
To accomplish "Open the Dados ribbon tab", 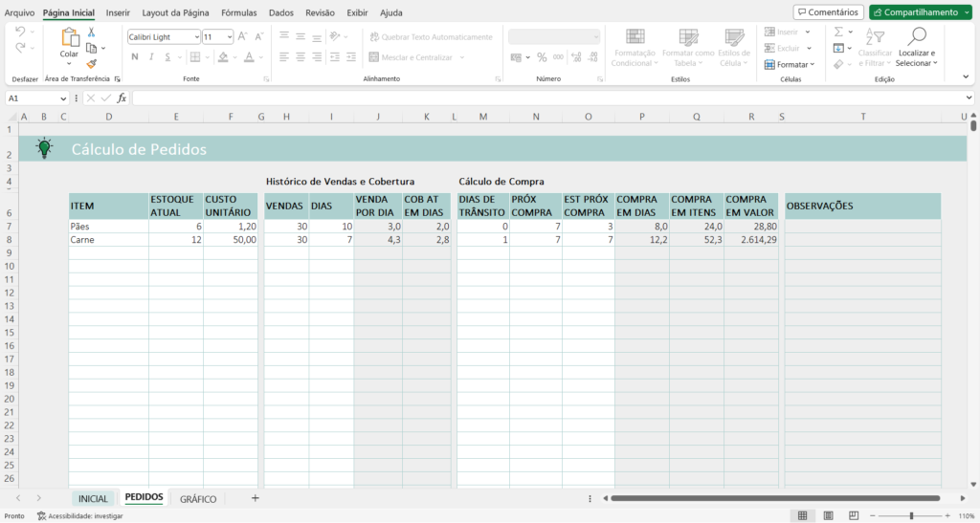I will click(281, 12).
